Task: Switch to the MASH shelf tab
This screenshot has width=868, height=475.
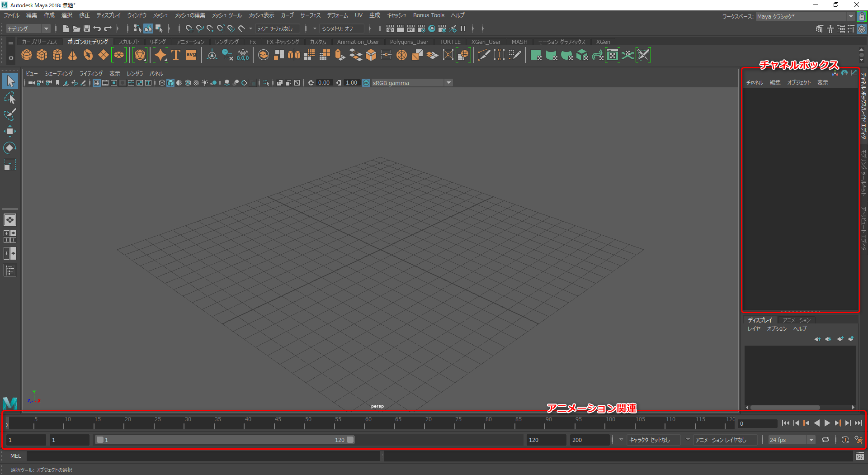Action: 519,42
